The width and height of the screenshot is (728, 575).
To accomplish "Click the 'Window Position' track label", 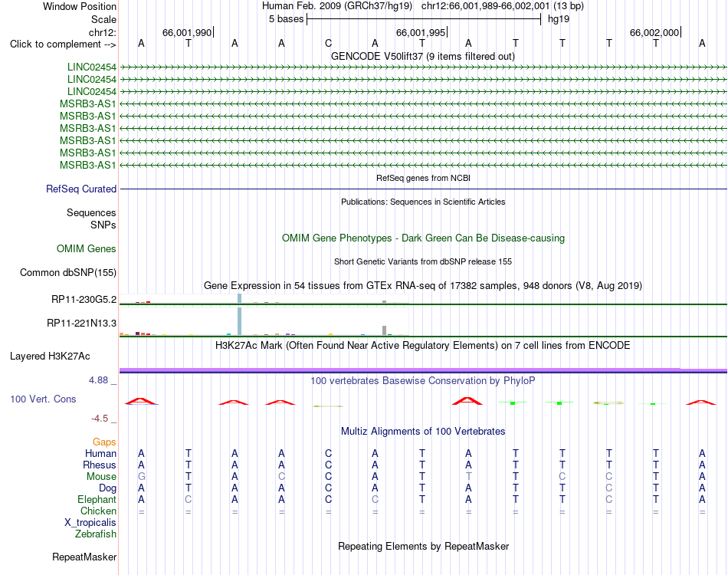I will tap(80, 6).
